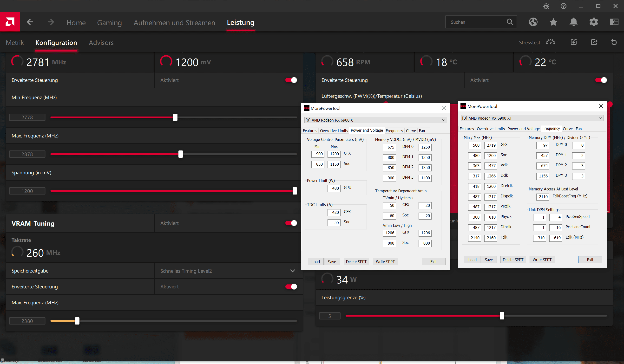The height and width of the screenshot is (364, 624).
Task: Toggle VRAM-Tuning switch off
Action: tap(291, 223)
